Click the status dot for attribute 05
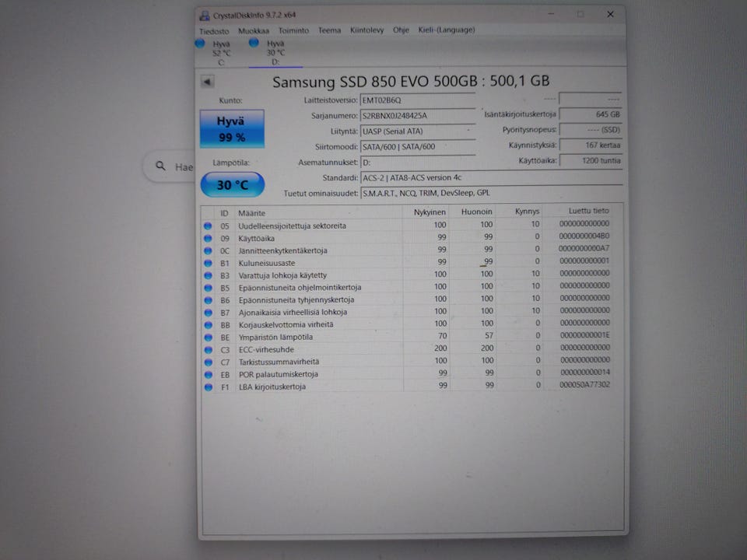747x560 pixels. tap(209, 226)
